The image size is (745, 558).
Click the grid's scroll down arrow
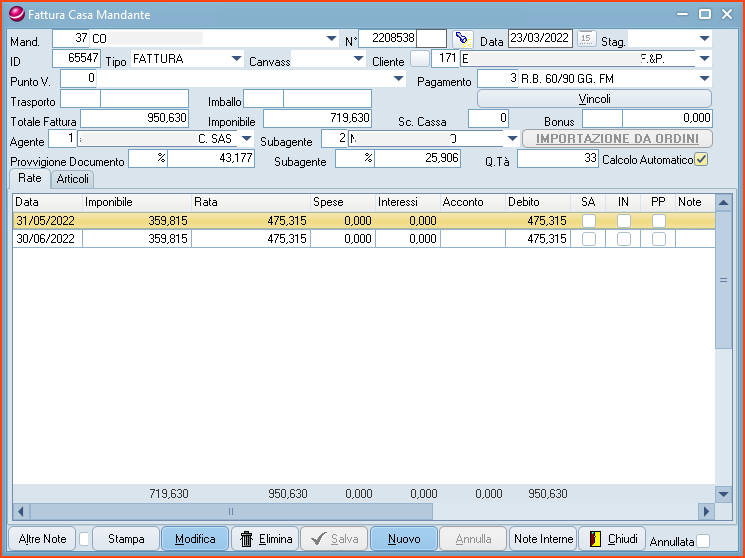[723, 494]
